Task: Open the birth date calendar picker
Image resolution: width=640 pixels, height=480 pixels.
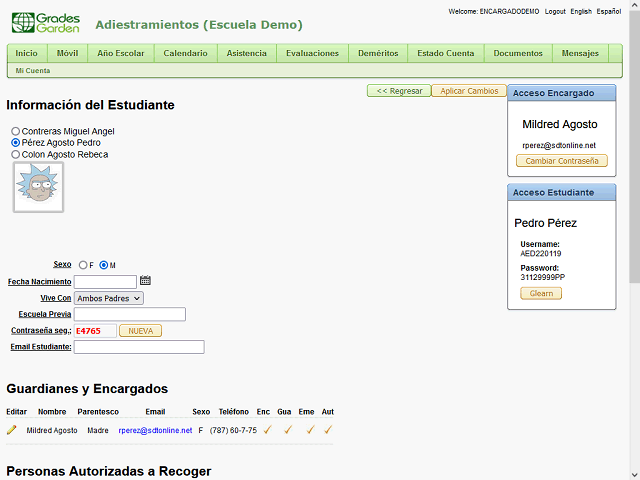Action: [x=145, y=281]
